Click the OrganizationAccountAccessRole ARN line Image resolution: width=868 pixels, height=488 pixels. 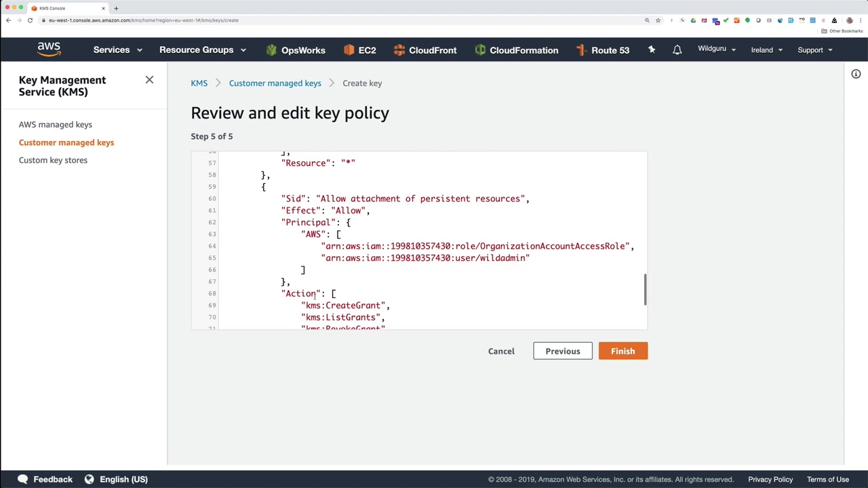click(477, 246)
